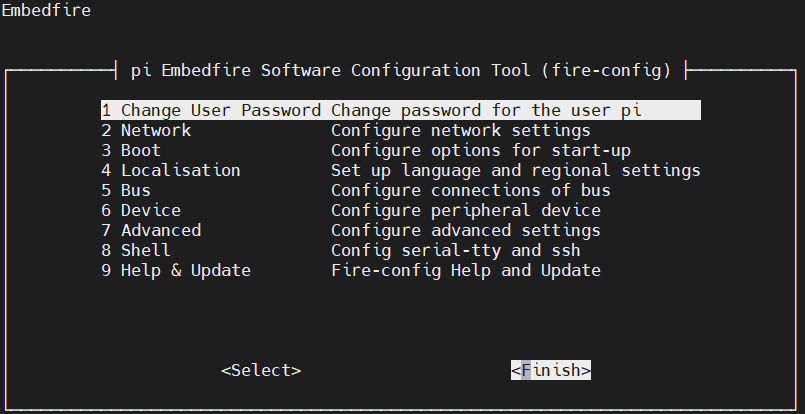The image size is (805, 414).
Task: Click 'Configure connections of bus' text
Action: coord(471,191)
